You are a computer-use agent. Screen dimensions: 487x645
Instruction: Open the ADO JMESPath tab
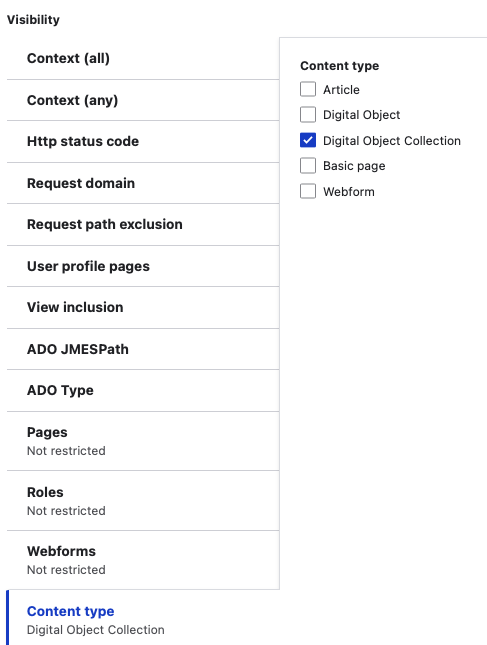143,349
